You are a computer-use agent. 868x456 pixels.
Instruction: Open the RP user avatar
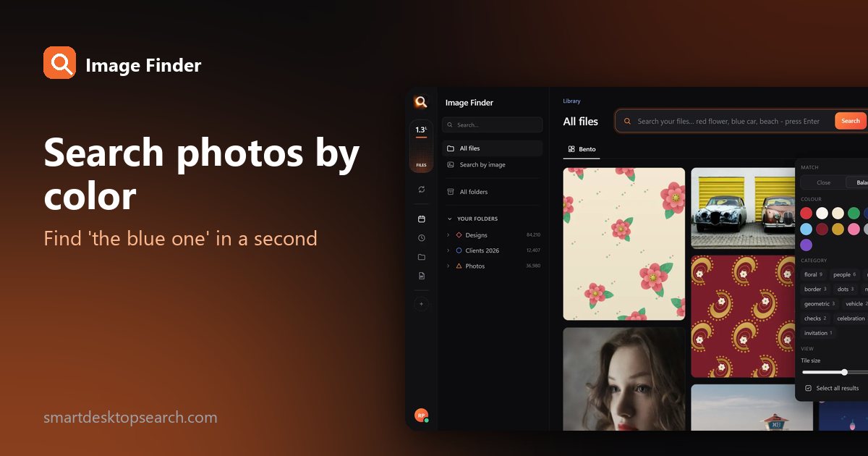tap(421, 415)
